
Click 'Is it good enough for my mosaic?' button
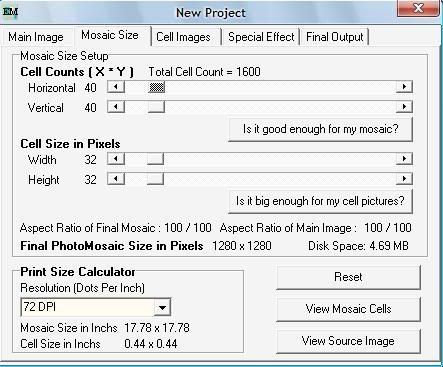320,129
